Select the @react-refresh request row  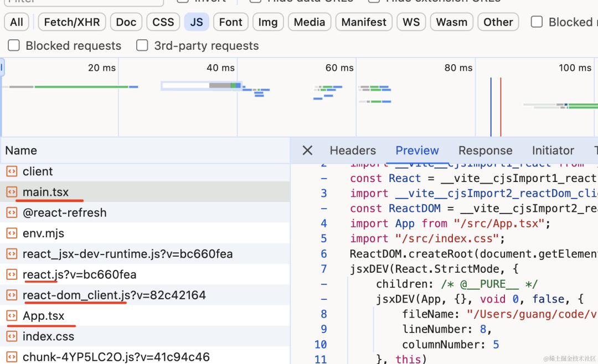pos(145,212)
